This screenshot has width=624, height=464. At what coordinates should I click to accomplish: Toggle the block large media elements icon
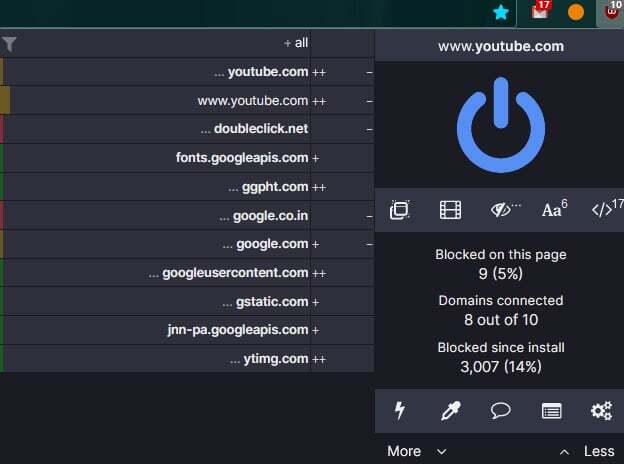pos(450,210)
